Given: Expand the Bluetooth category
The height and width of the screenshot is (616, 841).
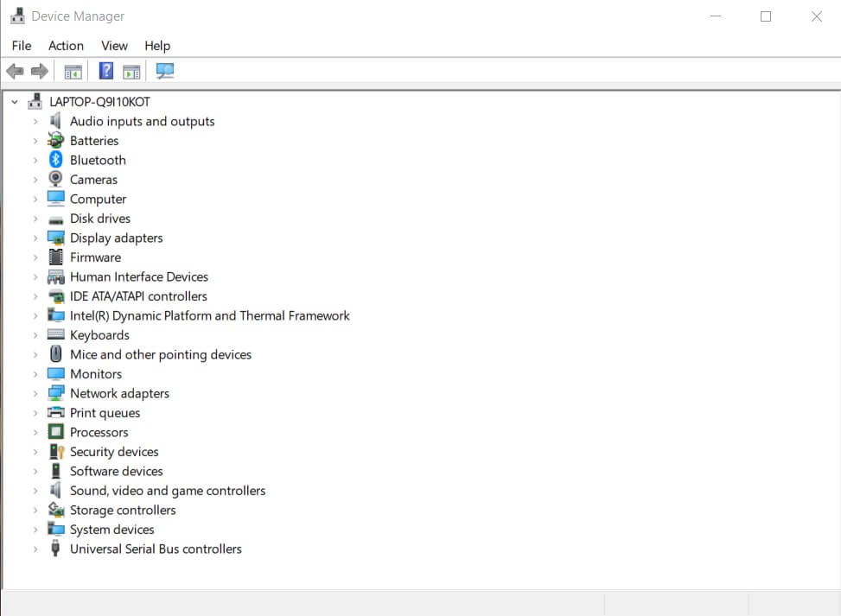Looking at the screenshot, I should pos(35,161).
